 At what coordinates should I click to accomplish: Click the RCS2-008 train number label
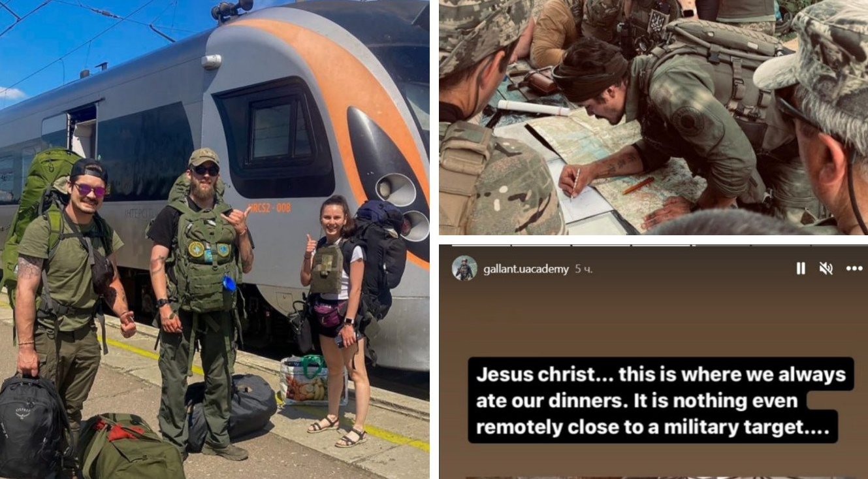coord(270,208)
